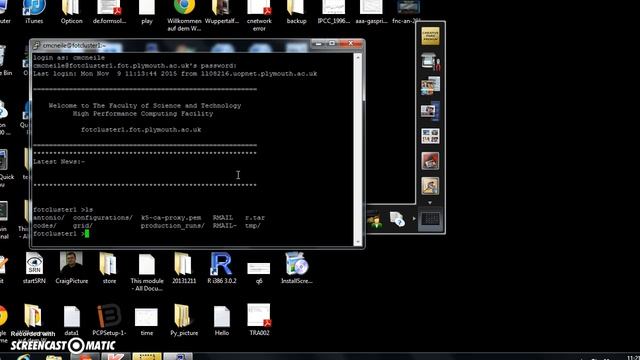Click 'fotcluster1.fot.plymouth.ac.uk' banner text
Image resolution: width=640 pixels, height=360 pixels.
pyautogui.click(x=141, y=130)
